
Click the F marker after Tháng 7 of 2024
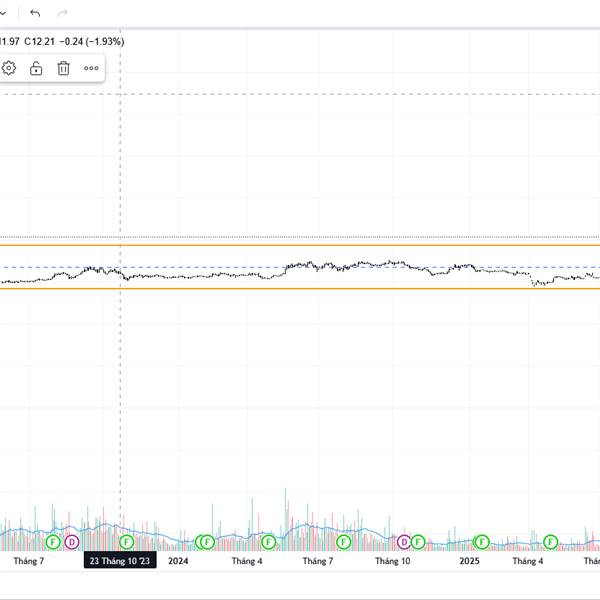[344, 542]
